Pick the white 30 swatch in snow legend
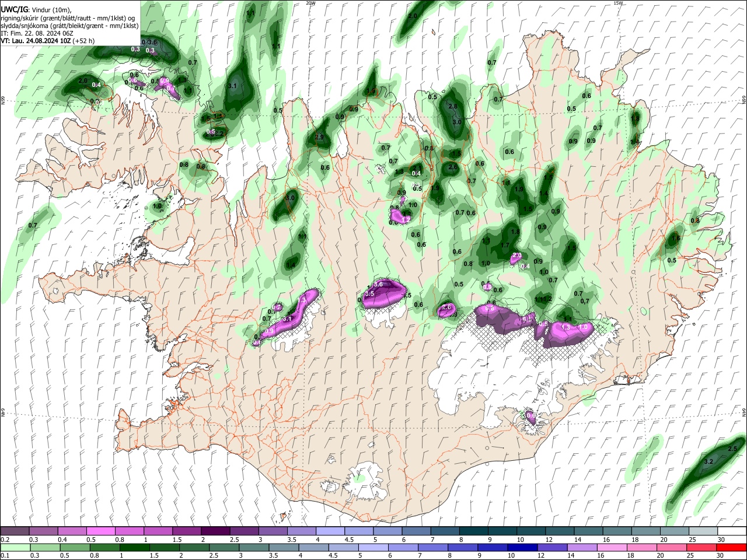Viewport: 747px width, 560px height. [x=732, y=531]
